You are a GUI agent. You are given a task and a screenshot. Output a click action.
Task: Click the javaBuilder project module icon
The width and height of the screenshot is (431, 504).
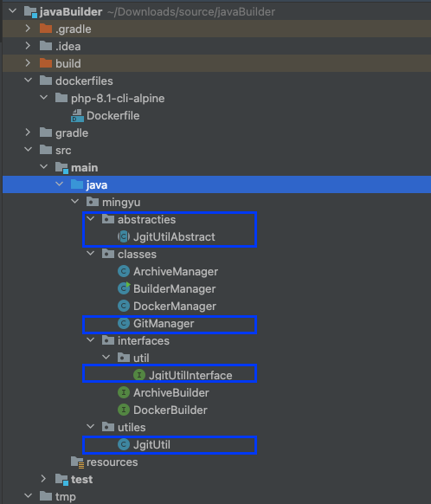pyautogui.click(x=31, y=12)
